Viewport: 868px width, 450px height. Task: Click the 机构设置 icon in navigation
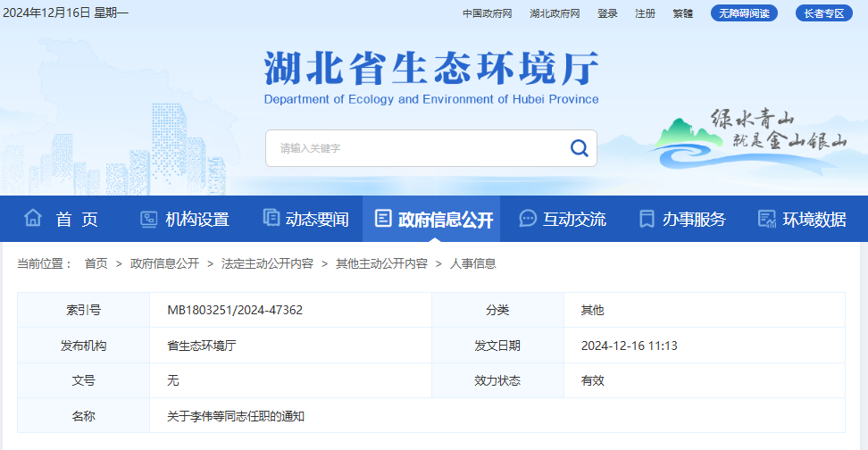(x=148, y=219)
